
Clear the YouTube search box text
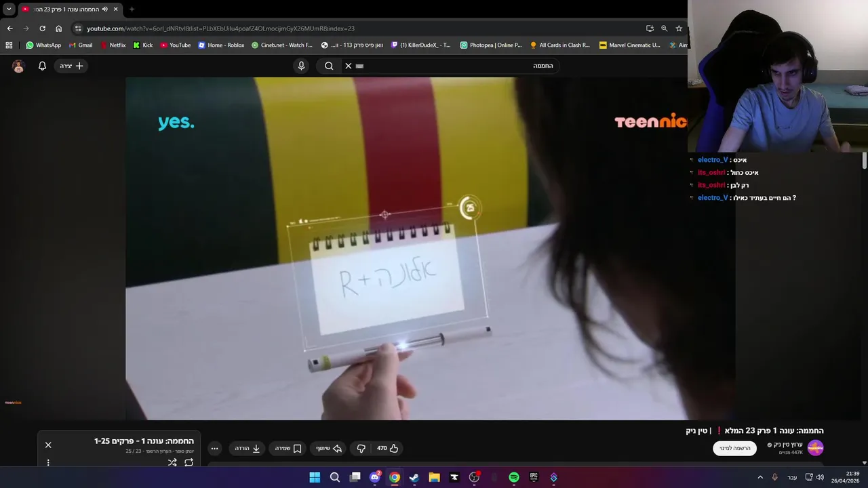point(349,66)
